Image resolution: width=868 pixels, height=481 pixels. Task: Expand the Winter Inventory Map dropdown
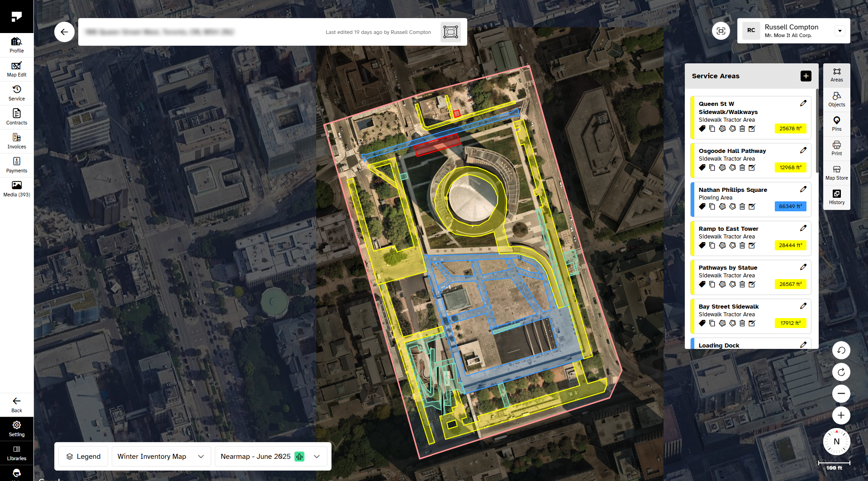point(161,457)
